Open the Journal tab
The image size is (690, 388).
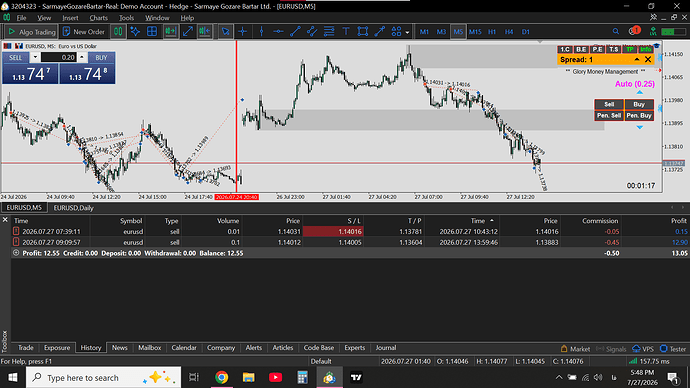click(386, 348)
